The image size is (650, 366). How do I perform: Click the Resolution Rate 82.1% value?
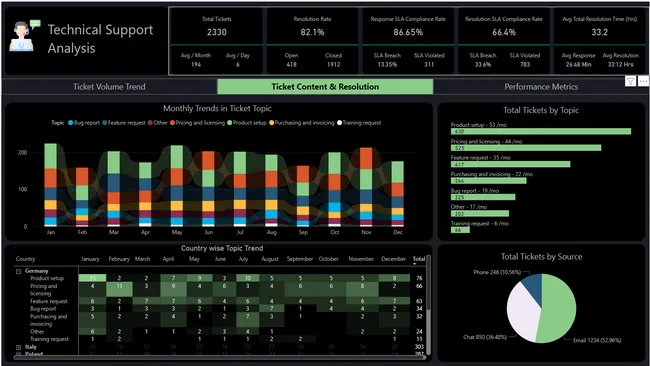pyautogui.click(x=312, y=32)
